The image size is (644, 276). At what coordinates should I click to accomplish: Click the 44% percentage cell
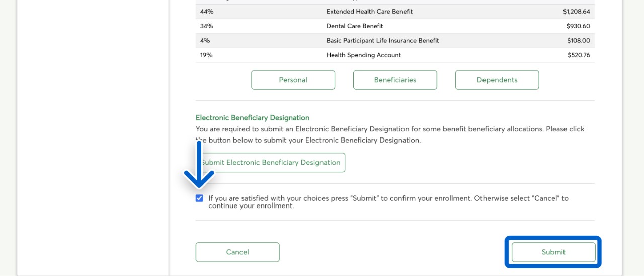[x=207, y=12]
